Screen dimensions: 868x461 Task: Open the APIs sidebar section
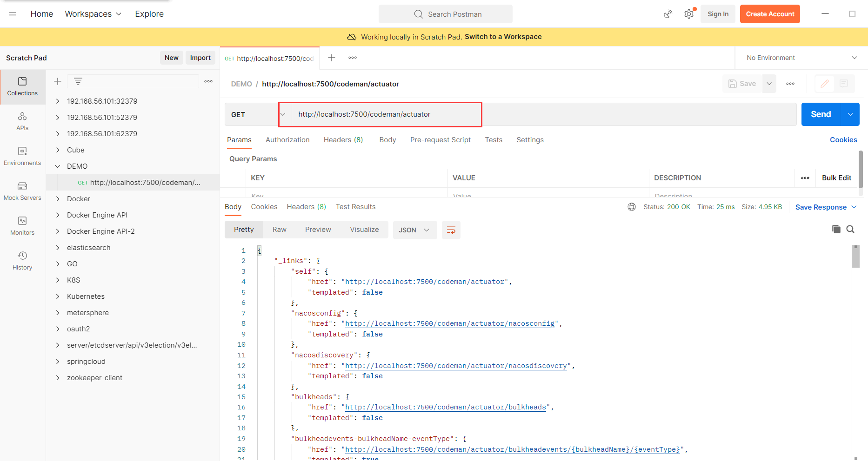[x=22, y=121]
